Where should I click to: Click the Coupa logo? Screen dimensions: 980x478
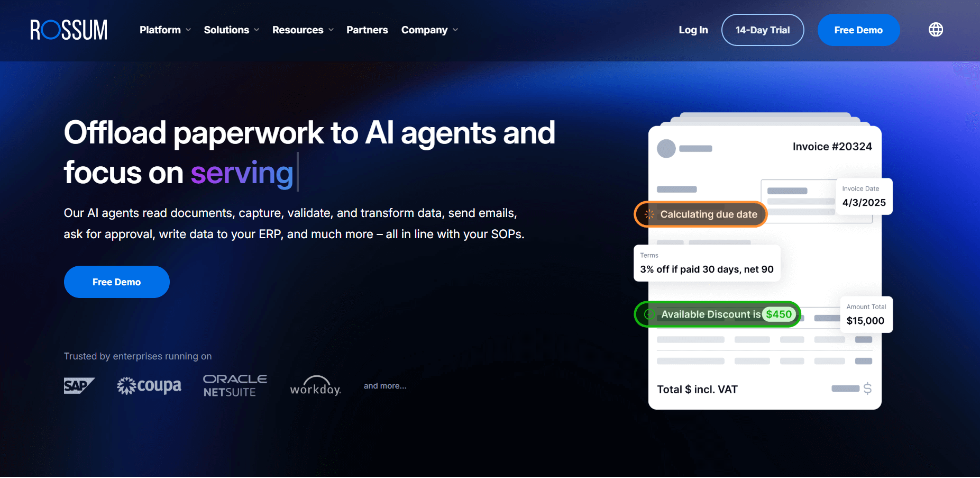click(x=149, y=386)
